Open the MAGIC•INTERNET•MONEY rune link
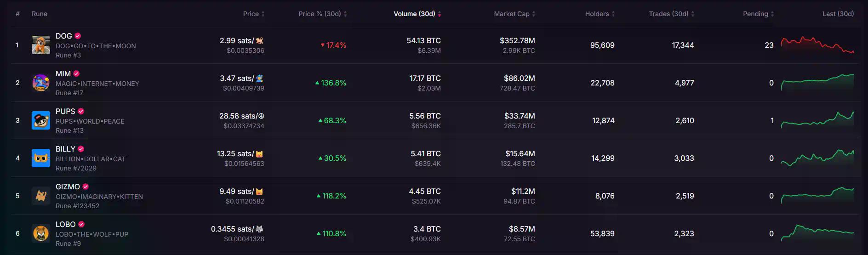This screenshot has height=255, width=868. coord(97,84)
